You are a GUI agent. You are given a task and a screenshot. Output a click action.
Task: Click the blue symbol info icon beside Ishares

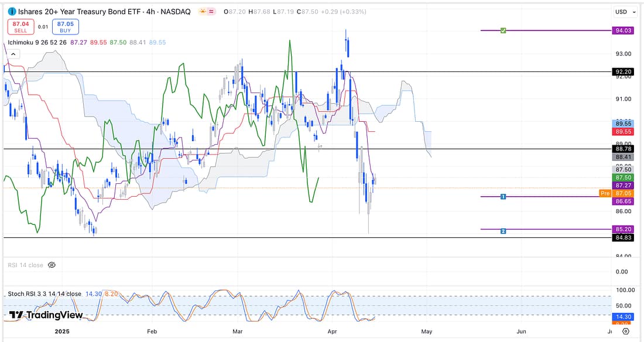[12, 12]
